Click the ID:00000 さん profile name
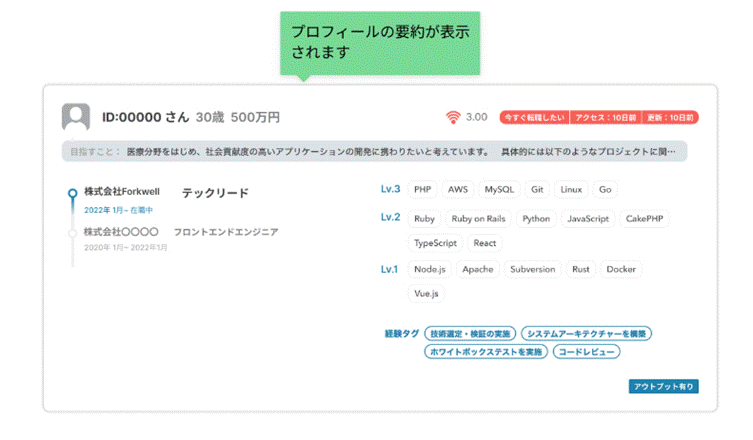Image resolution: width=753 pixels, height=440 pixels. click(145, 117)
